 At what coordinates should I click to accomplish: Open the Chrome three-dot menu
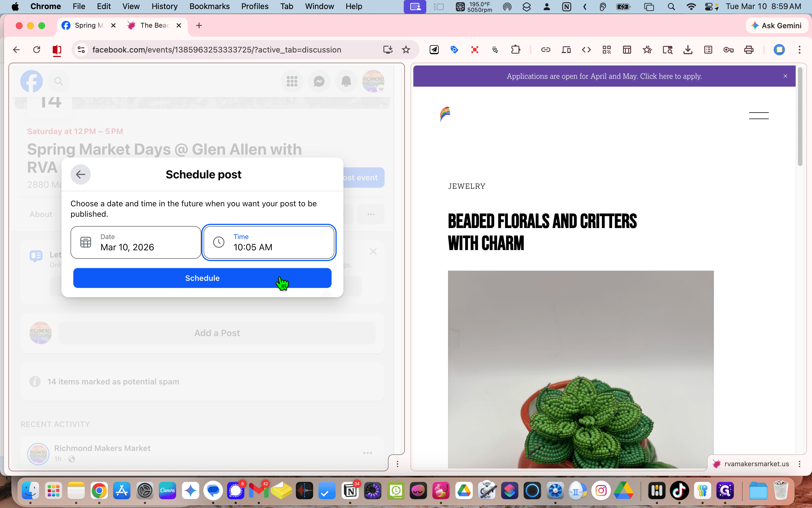[800, 50]
